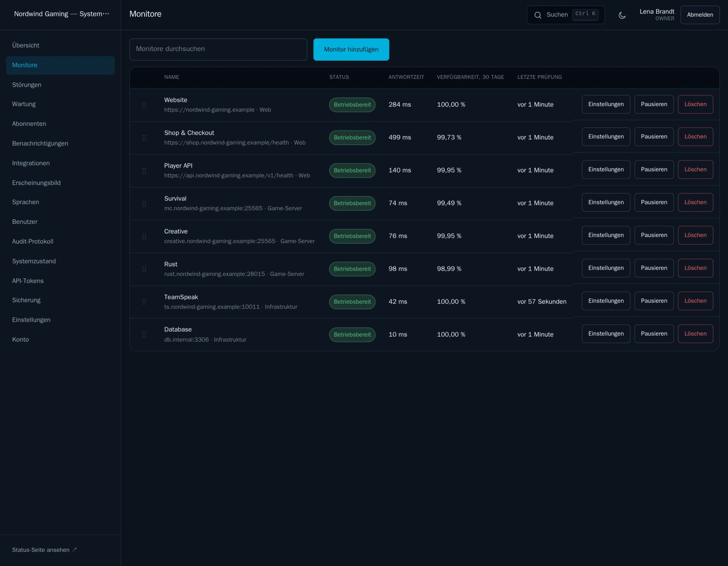Click the Abmelden button
Viewport: 728px width, 566px height.
tap(700, 15)
